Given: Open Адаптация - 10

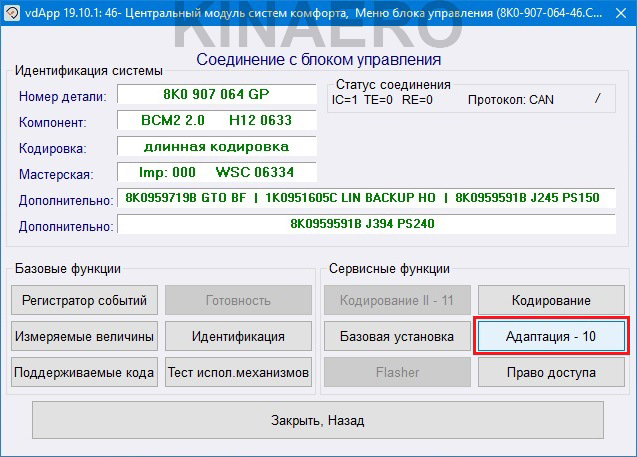Looking at the screenshot, I should (x=551, y=336).
